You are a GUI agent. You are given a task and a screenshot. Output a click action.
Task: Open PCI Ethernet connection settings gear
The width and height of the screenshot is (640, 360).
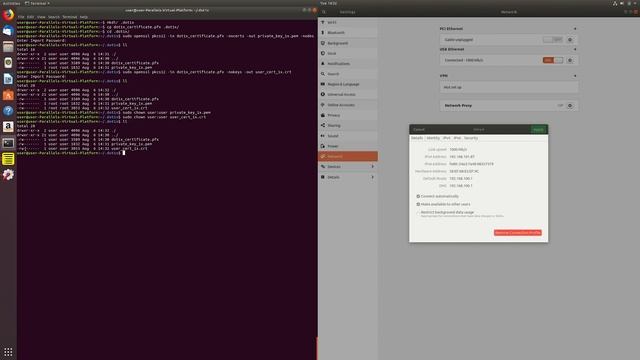pyautogui.click(x=570, y=40)
